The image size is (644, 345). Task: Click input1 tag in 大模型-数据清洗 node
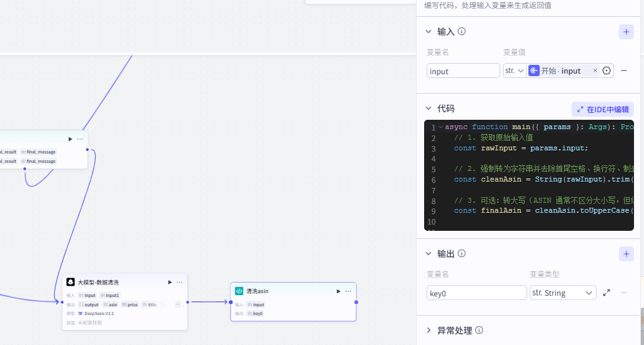(x=109, y=295)
